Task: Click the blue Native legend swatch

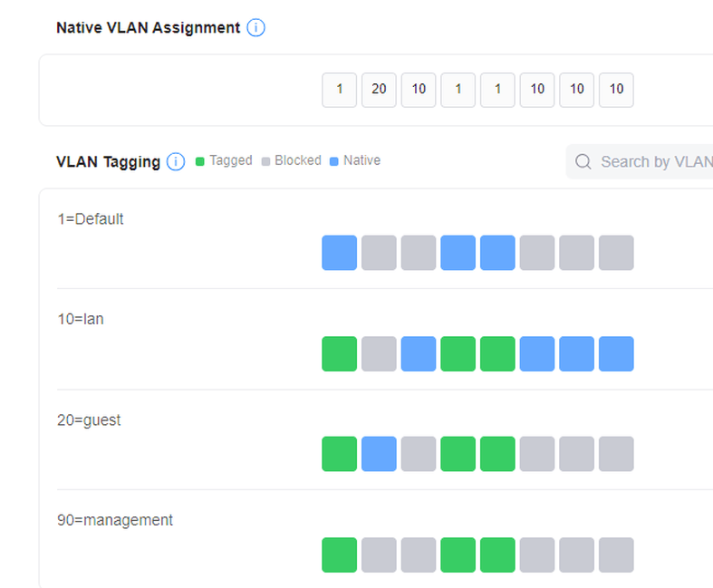Action: tap(334, 160)
